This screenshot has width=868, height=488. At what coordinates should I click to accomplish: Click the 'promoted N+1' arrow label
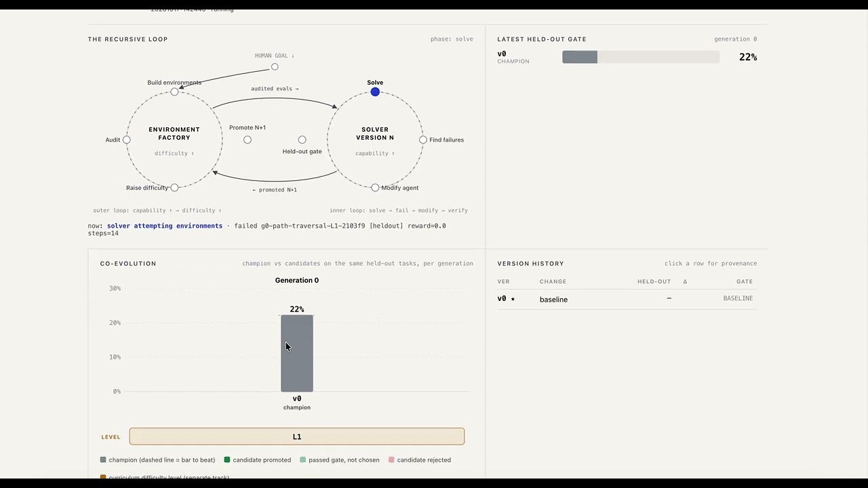(x=275, y=190)
